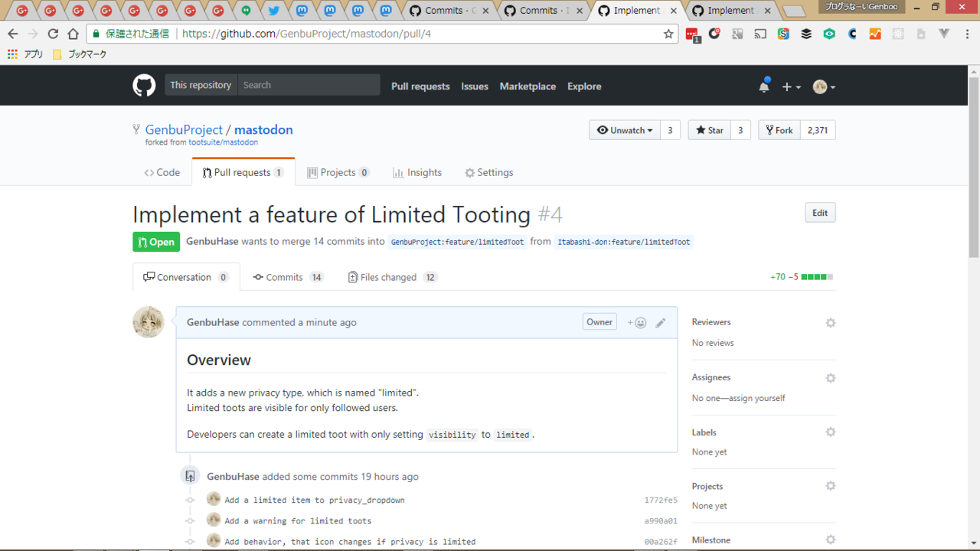Open the Unwatch dropdown
This screenshot has width=980, height=551.
tap(624, 130)
